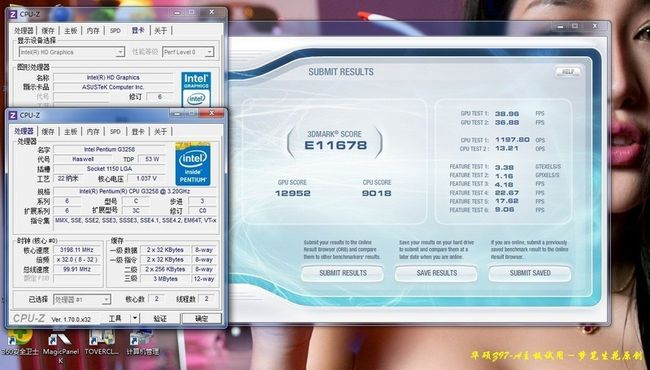Click the ASUSTeK Computer Inc. field

pos(113,87)
